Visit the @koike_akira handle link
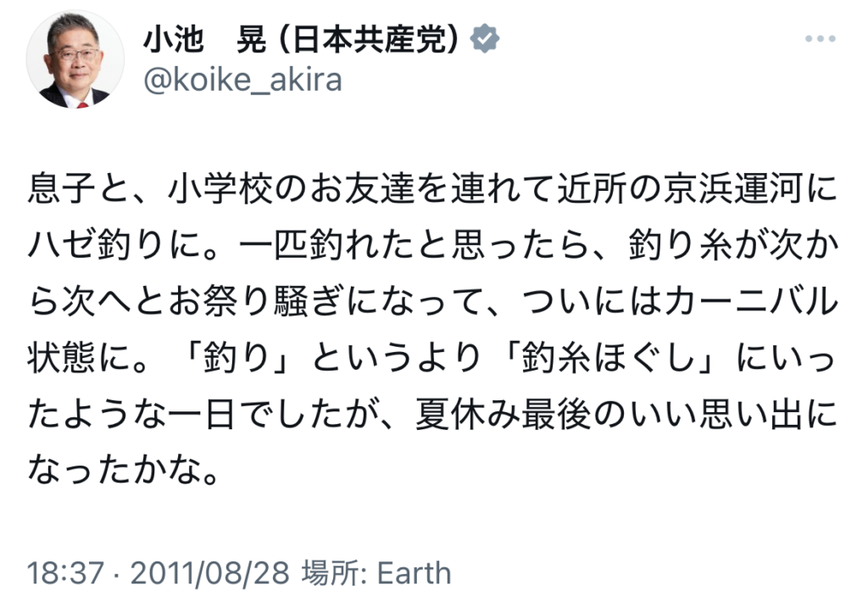The width and height of the screenshot is (868, 603). pos(244,80)
